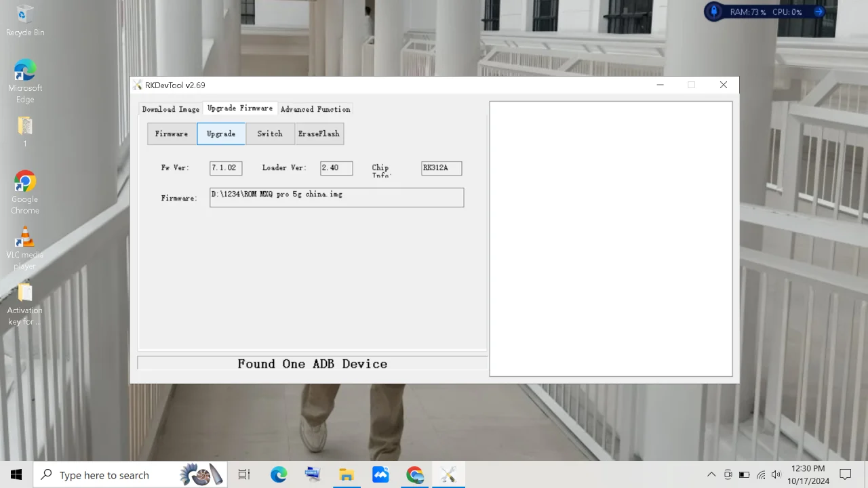
Task: Launch the Microsoft Edge desktop shortcut
Action: pos(25,81)
